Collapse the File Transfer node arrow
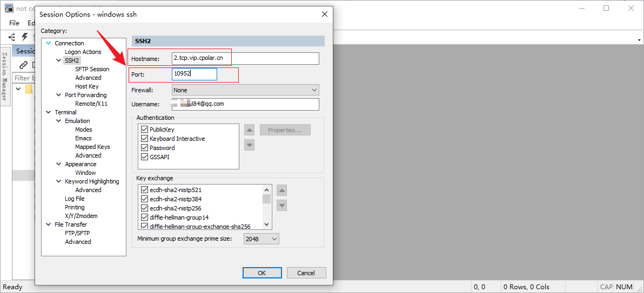The width and height of the screenshot is (644, 293). coord(49,224)
